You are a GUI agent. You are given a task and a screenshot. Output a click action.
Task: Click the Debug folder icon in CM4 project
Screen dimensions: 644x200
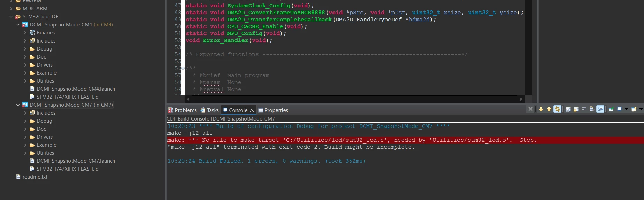[32, 48]
